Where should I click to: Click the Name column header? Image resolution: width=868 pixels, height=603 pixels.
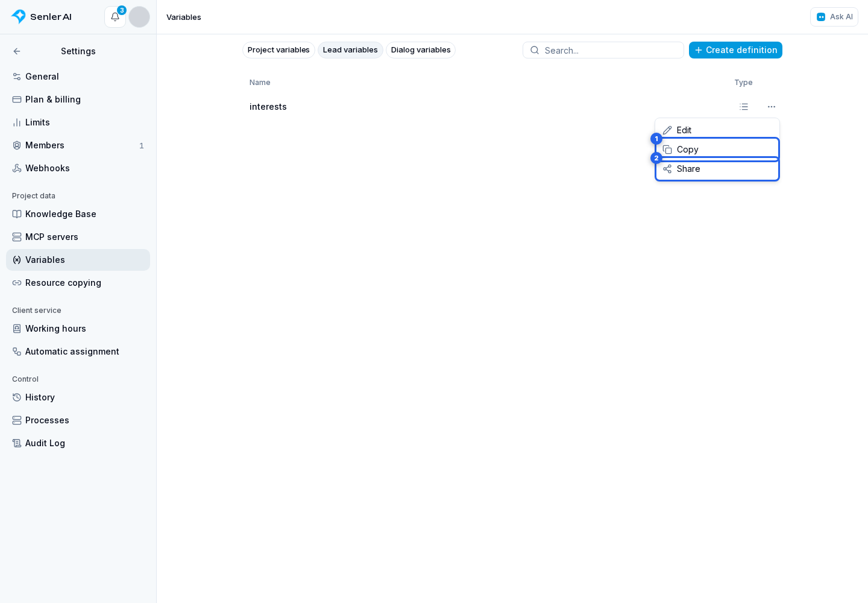[x=260, y=83]
